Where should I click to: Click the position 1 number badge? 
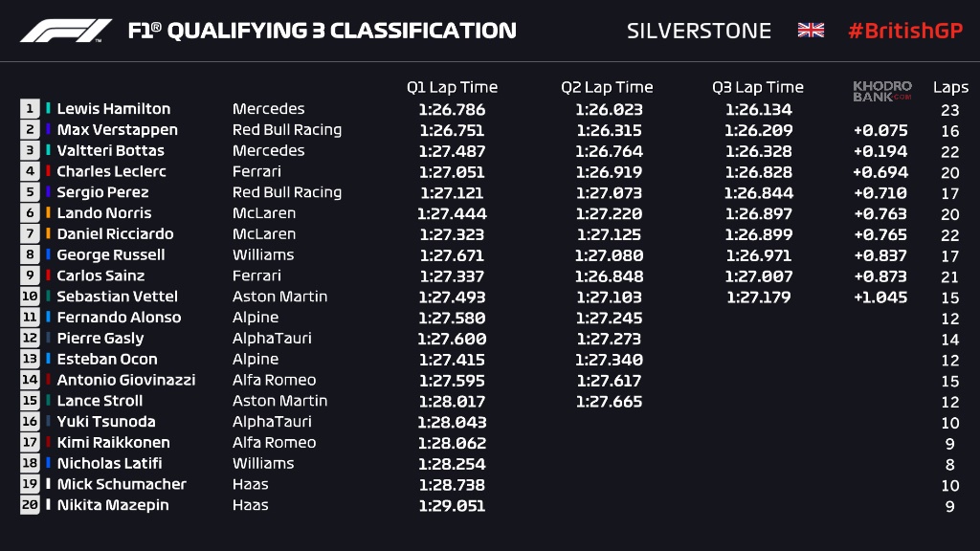click(x=30, y=109)
